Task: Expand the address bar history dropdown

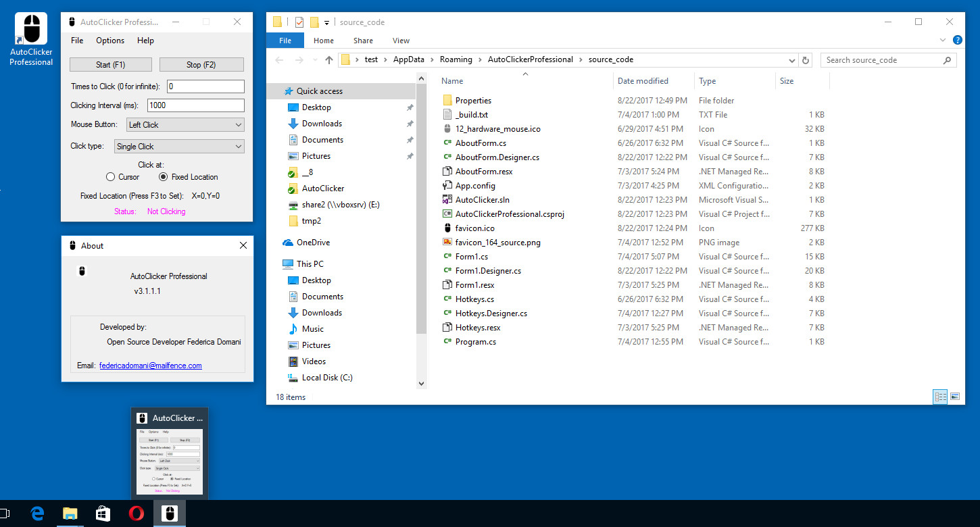Action: coord(791,60)
